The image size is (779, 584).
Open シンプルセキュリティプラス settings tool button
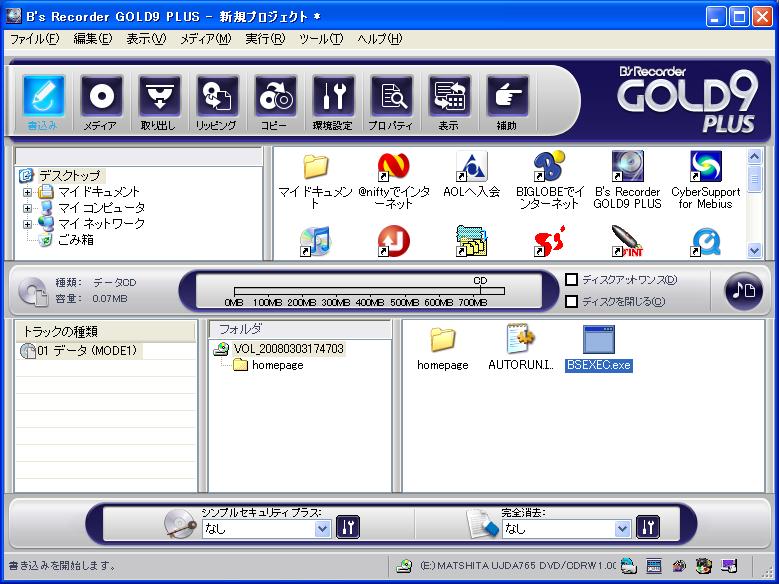pyautogui.click(x=348, y=528)
